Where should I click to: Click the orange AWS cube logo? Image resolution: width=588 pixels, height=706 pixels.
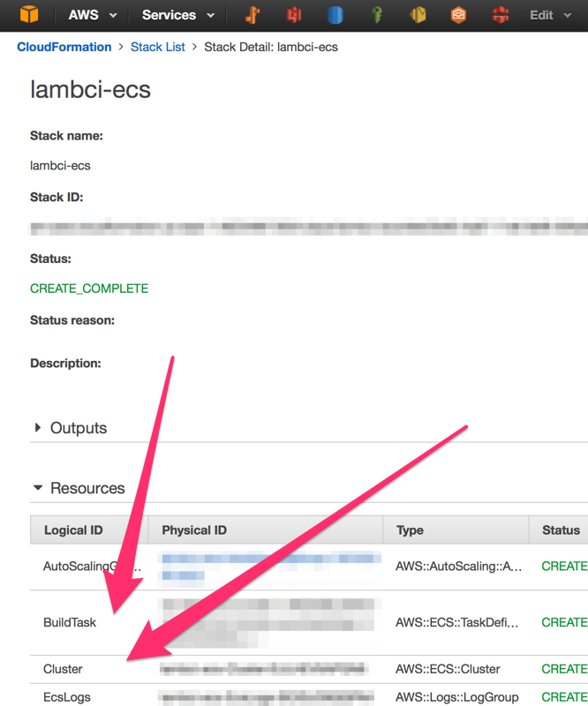pos(29,15)
